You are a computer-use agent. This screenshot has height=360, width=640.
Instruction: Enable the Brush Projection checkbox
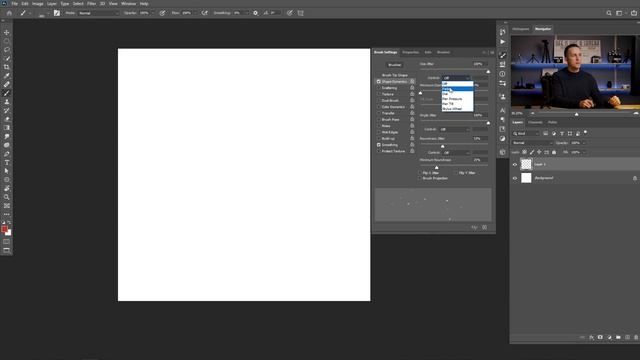[x=420, y=178]
